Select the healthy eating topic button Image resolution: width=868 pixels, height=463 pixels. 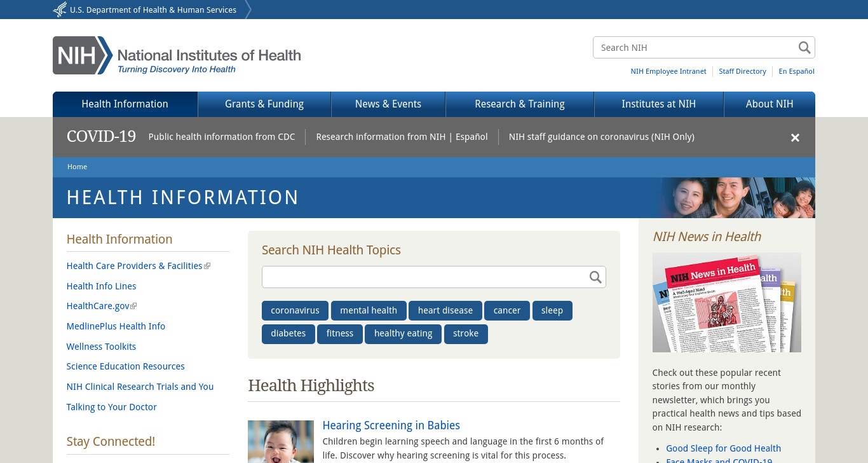tap(403, 334)
